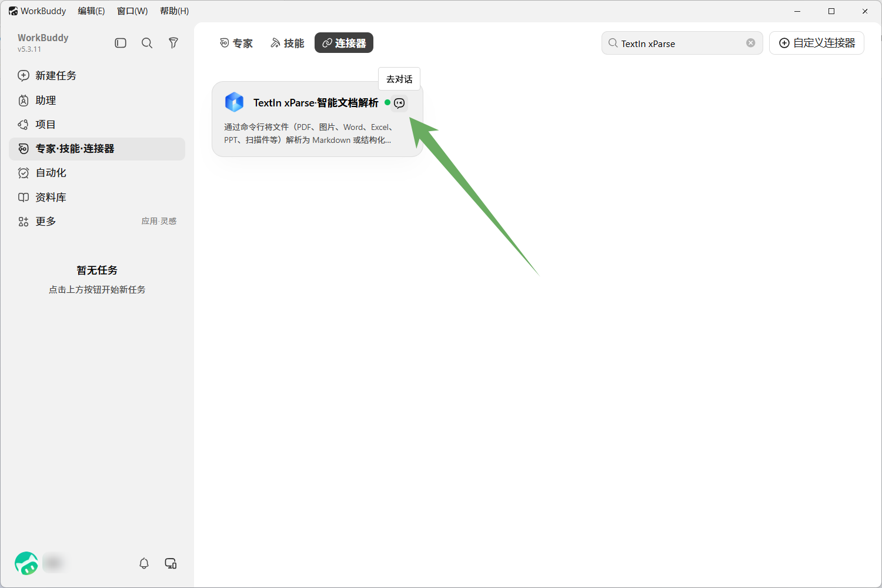The width and height of the screenshot is (882, 588).
Task: Open the 助理 assistant page
Action: (97, 101)
